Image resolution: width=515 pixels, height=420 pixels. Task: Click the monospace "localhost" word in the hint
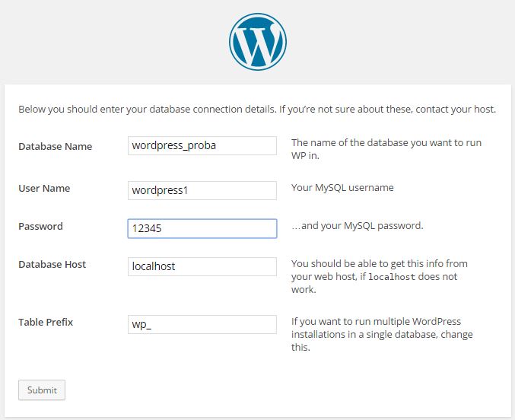tap(391, 277)
